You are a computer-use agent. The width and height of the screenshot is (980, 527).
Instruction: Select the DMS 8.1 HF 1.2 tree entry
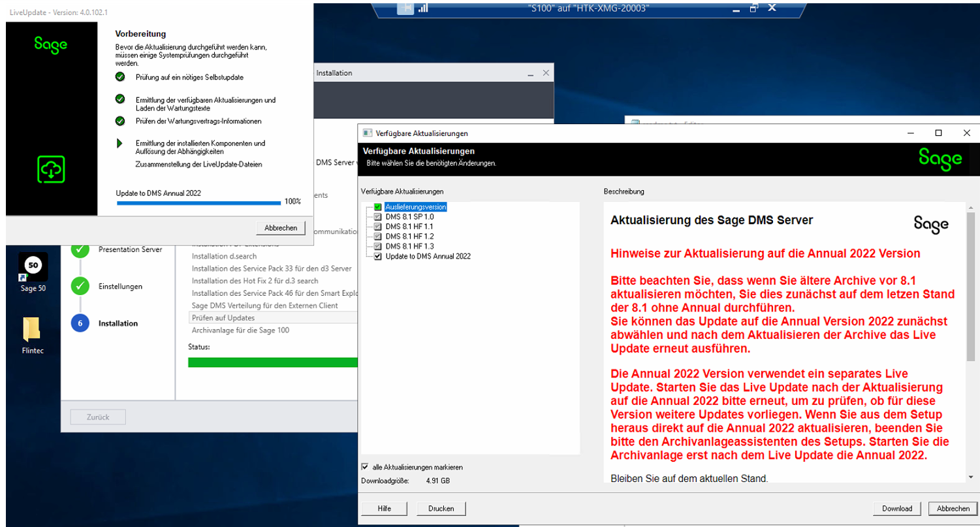(x=409, y=236)
